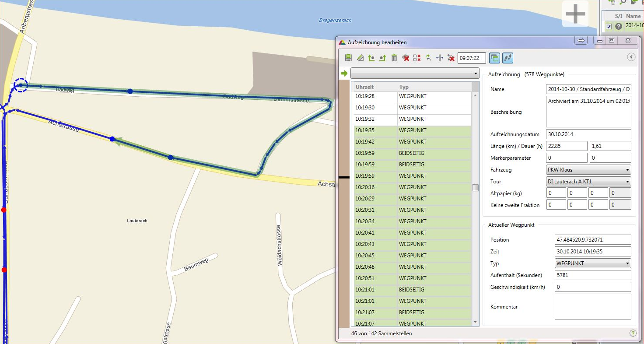Click the pencil-ruler edit icon
Image resolution: width=644 pixels, height=344 pixels.
(360, 58)
